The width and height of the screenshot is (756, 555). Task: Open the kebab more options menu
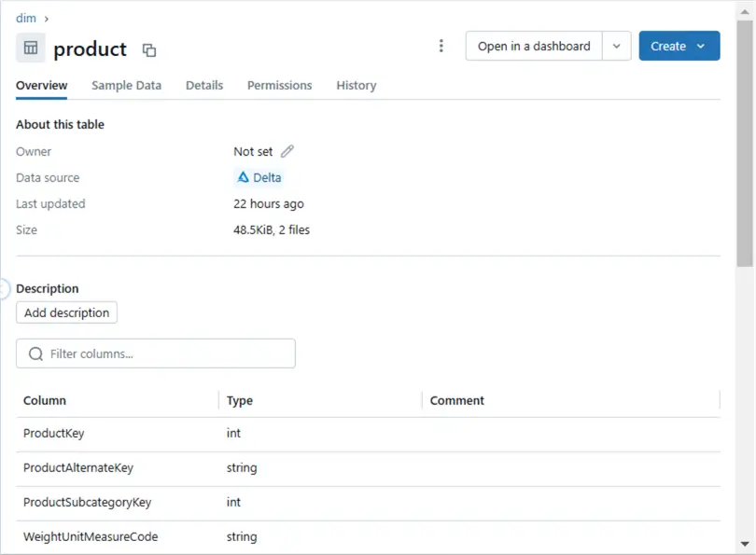tap(441, 46)
